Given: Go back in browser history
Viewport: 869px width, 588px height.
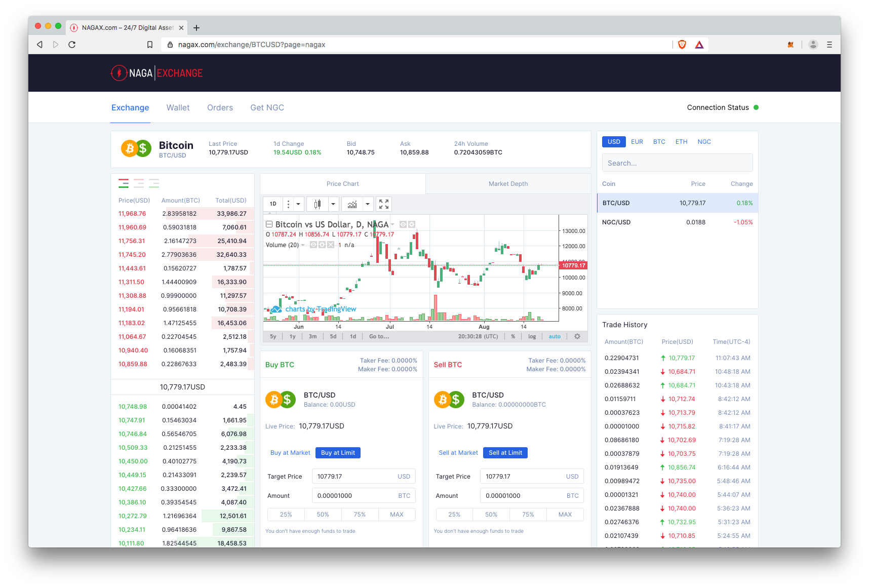Looking at the screenshot, I should pyautogui.click(x=39, y=45).
